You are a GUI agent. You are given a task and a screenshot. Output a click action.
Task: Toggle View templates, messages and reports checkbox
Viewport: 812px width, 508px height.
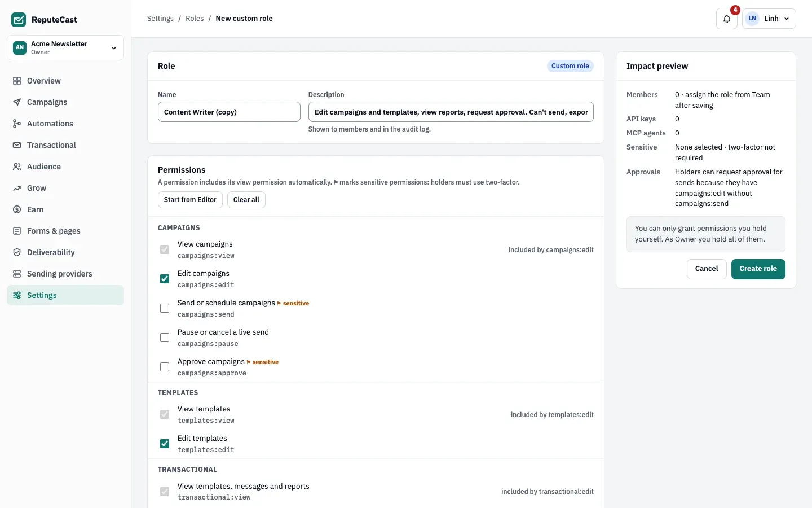click(x=165, y=492)
